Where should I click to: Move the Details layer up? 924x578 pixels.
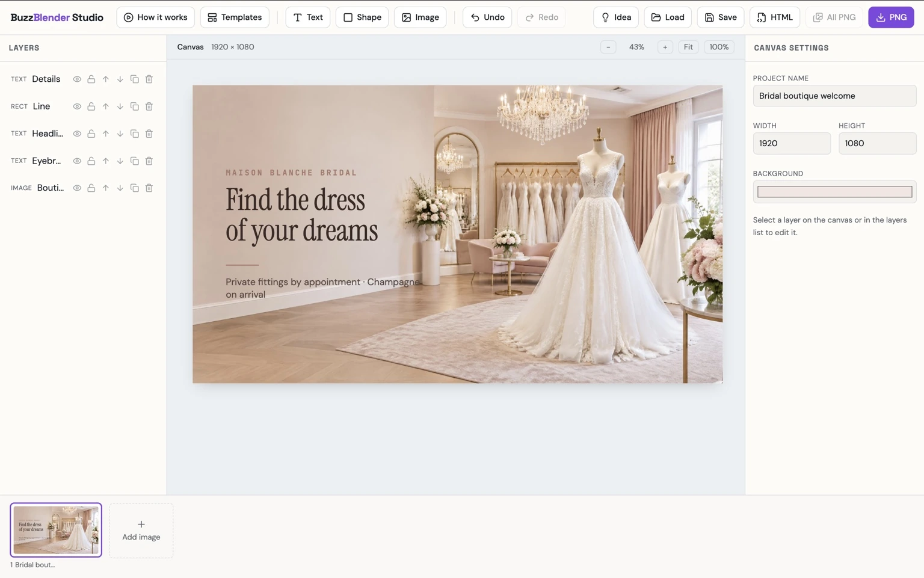pos(106,79)
